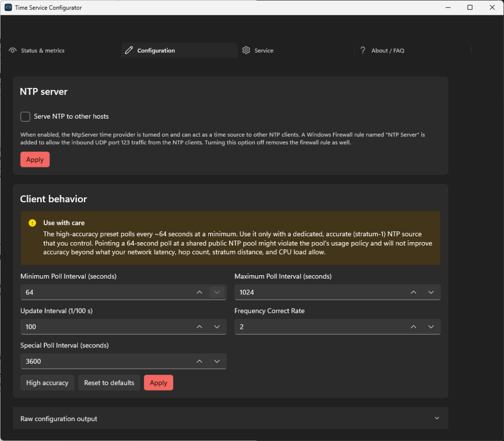
Task: Click the gear icon beside Service
Action: [246, 50]
